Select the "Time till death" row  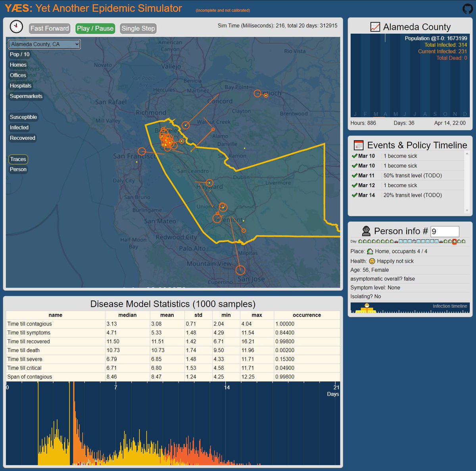click(173, 350)
